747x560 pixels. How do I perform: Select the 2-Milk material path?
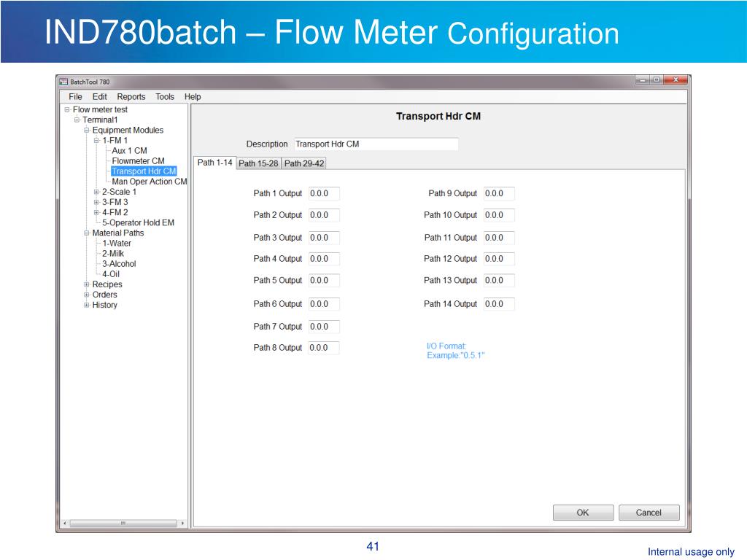(x=113, y=253)
